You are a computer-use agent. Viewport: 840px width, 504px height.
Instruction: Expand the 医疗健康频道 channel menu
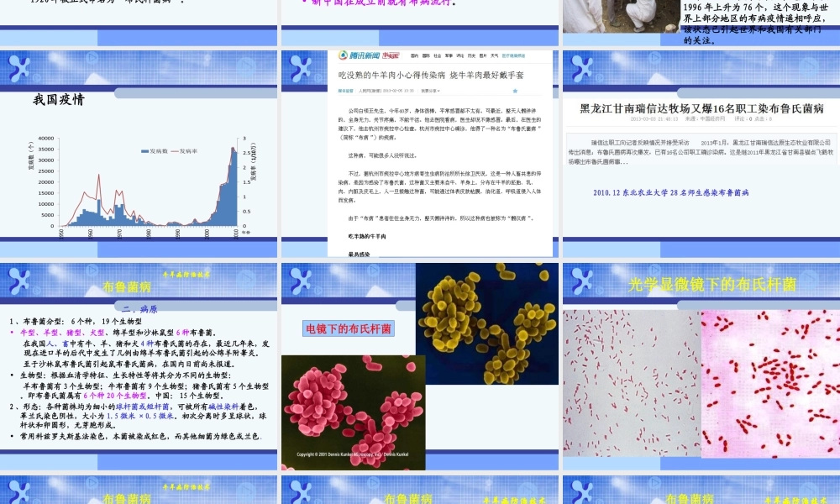pyautogui.click(x=512, y=55)
